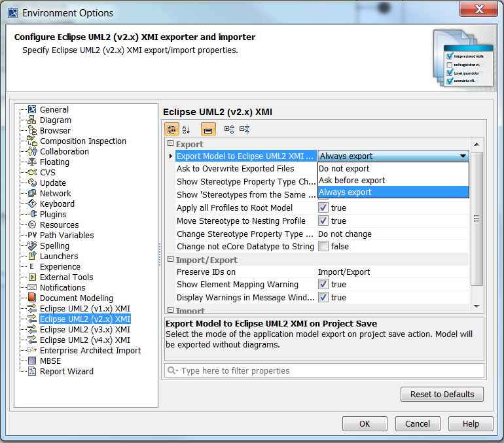Uncheck Apply all Profiles to Root Model
The height and width of the screenshot is (443, 504).
(x=323, y=207)
